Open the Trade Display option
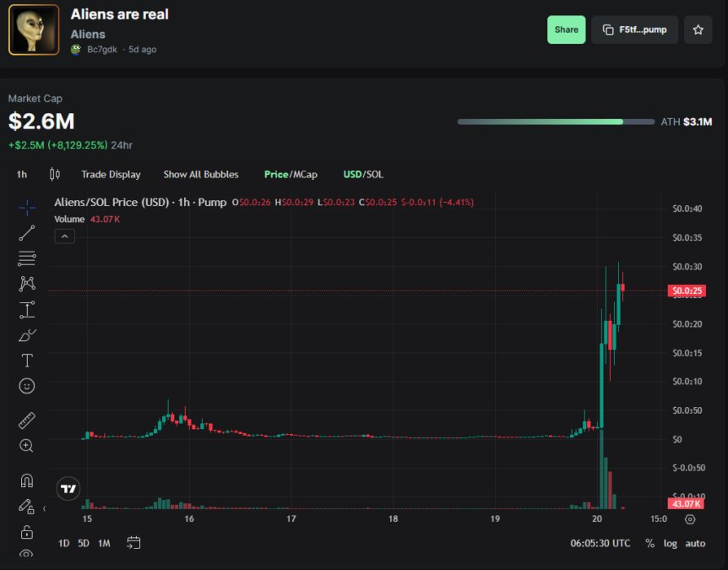This screenshot has width=728, height=570. tap(111, 175)
